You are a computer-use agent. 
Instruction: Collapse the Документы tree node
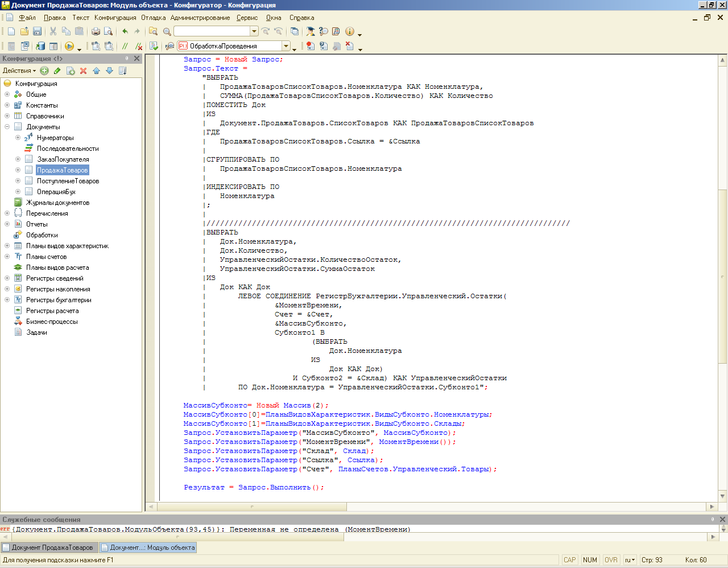click(x=7, y=127)
